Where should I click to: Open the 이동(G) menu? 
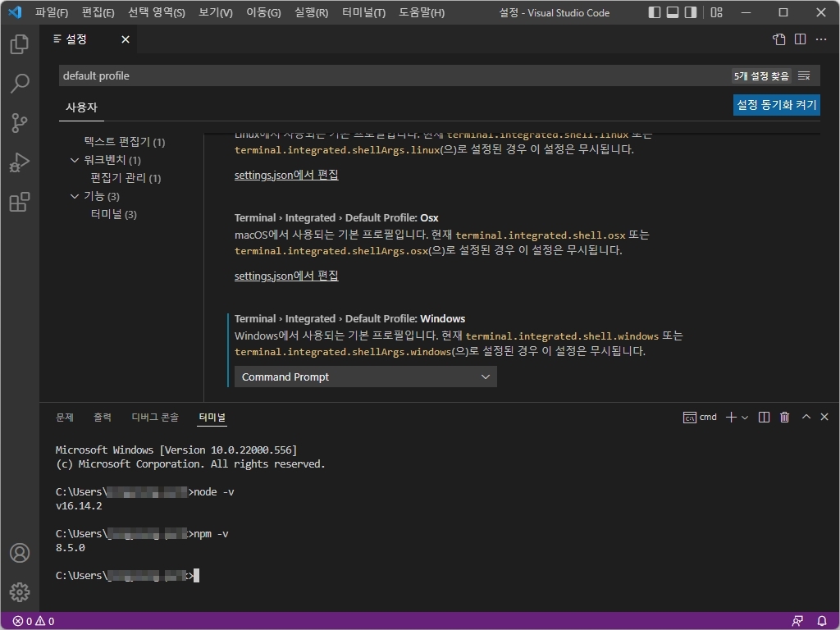click(263, 12)
